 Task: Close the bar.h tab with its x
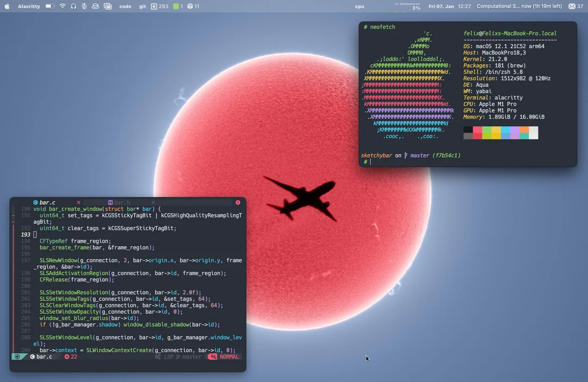click(153, 203)
